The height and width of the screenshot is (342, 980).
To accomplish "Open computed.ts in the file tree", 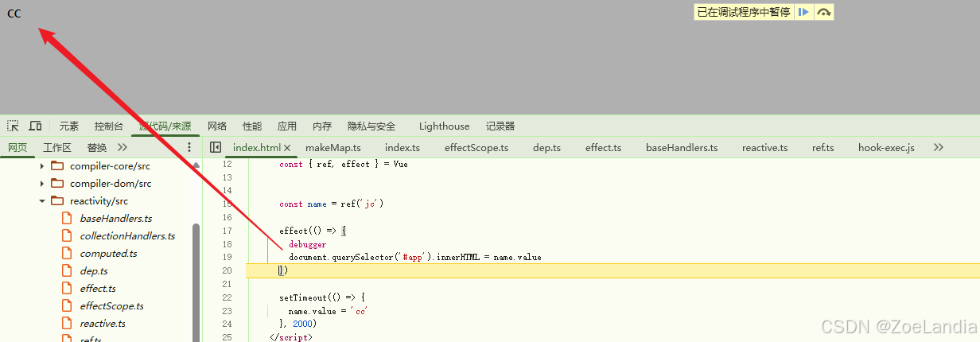I will point(108,254).
